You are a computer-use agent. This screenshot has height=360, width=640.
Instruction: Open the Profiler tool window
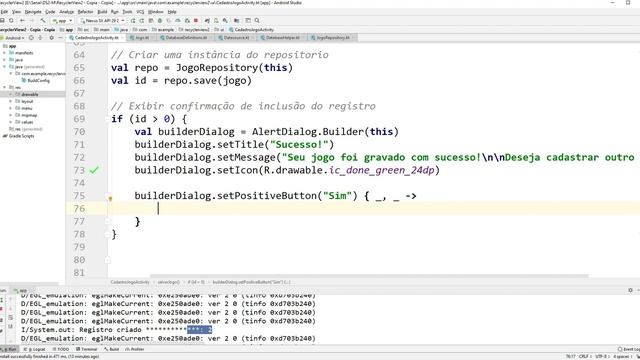tap(135, 349)
